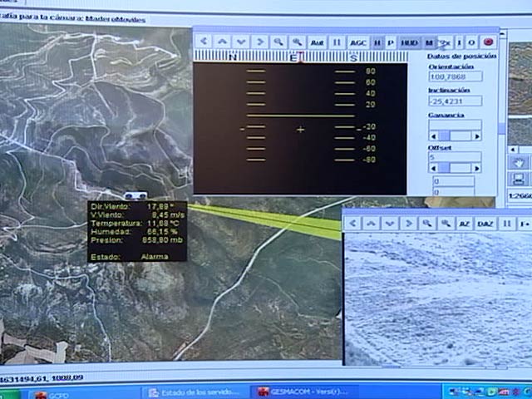The width and height of the screenshot is (532, 399).
Task: Click pan left arrow in visible camera toolbar
Action: coord(352,224)
